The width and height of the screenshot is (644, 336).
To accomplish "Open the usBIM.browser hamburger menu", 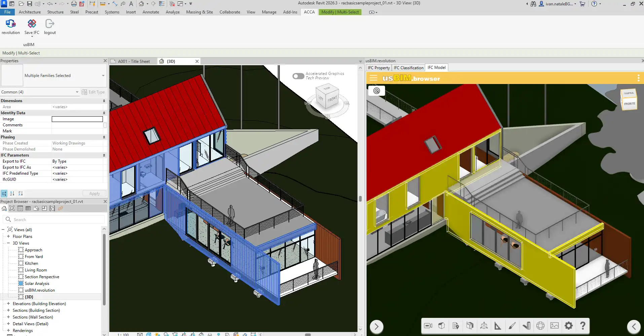I will 373,78.
